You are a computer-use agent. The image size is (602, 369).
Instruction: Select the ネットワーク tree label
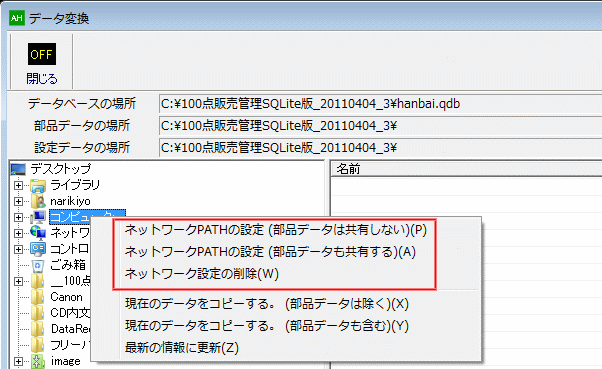70,233
